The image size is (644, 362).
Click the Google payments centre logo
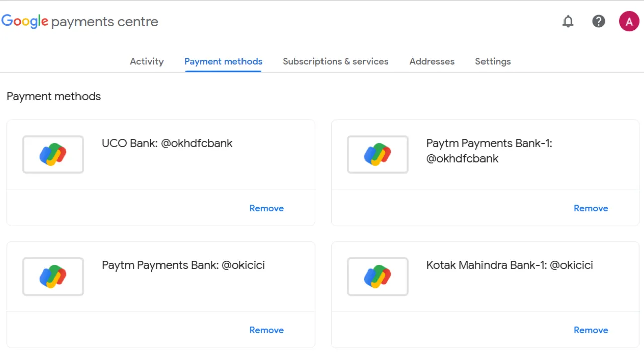tap(79, 21)
